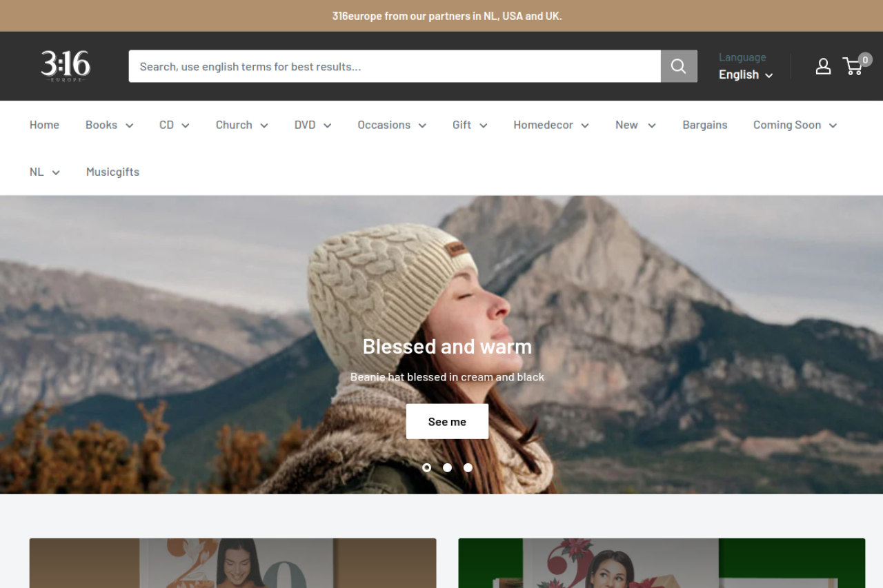Open the left promotional banner image
This screenshot has height=588, width=883.
coord(232,562)
